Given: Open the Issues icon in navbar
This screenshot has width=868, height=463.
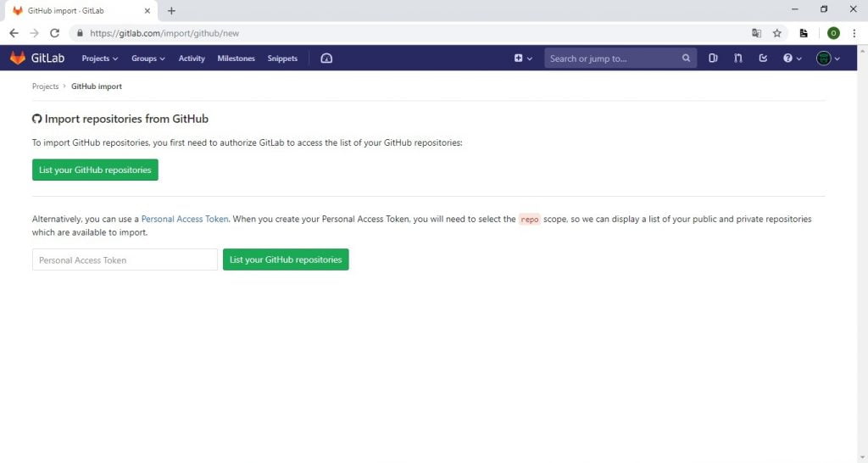Looking at the screenshot, I should pos(713,59).
